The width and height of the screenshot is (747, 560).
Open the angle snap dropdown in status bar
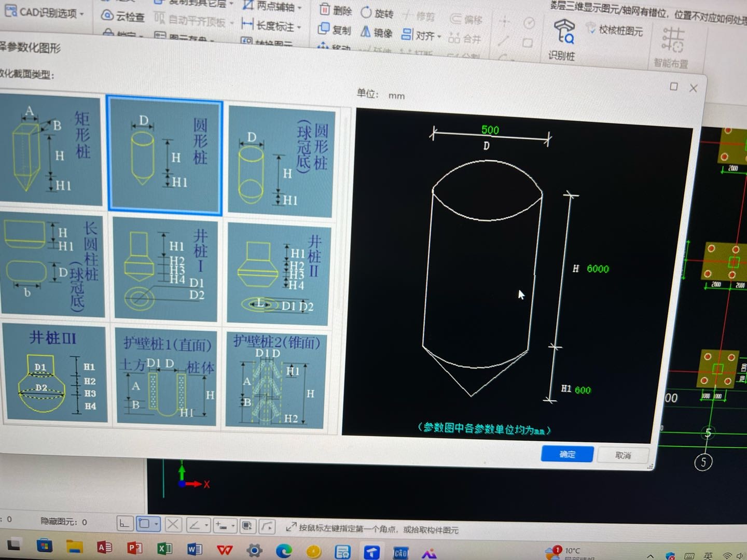[198, 525]
